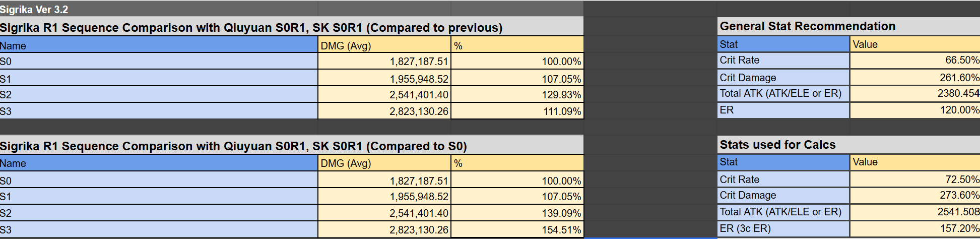The image size is (980, 239).
Task: Click 'Value' header under Stats used for Calcs
Action: (x=915, y=162)
